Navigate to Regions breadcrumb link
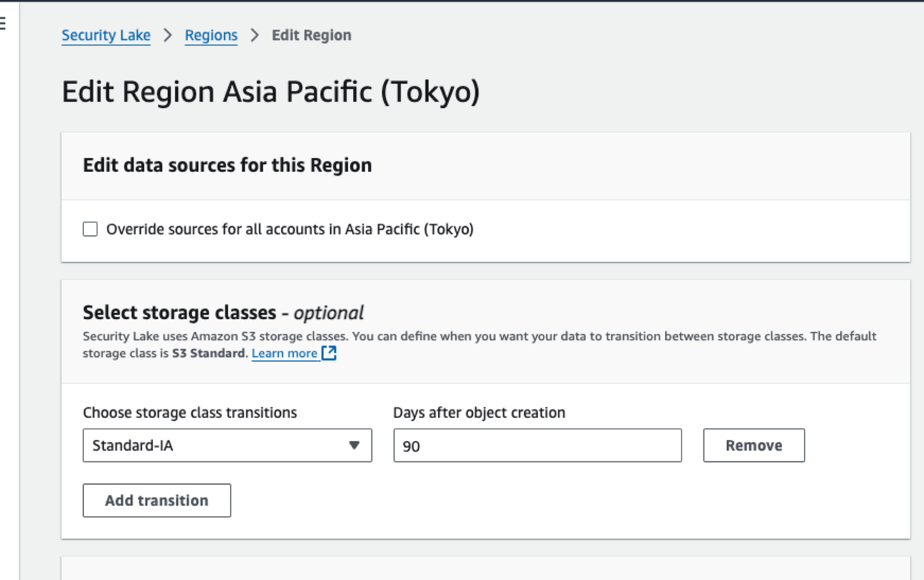 211,36
